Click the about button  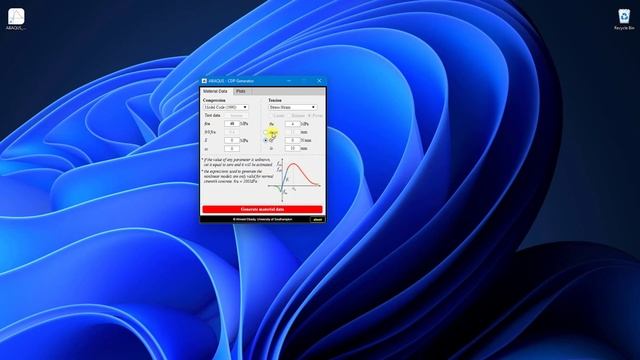(x=318, y=220)
